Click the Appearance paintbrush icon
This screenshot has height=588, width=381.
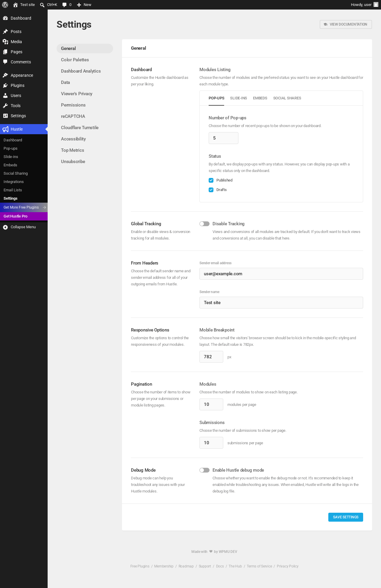click(5, 75)
